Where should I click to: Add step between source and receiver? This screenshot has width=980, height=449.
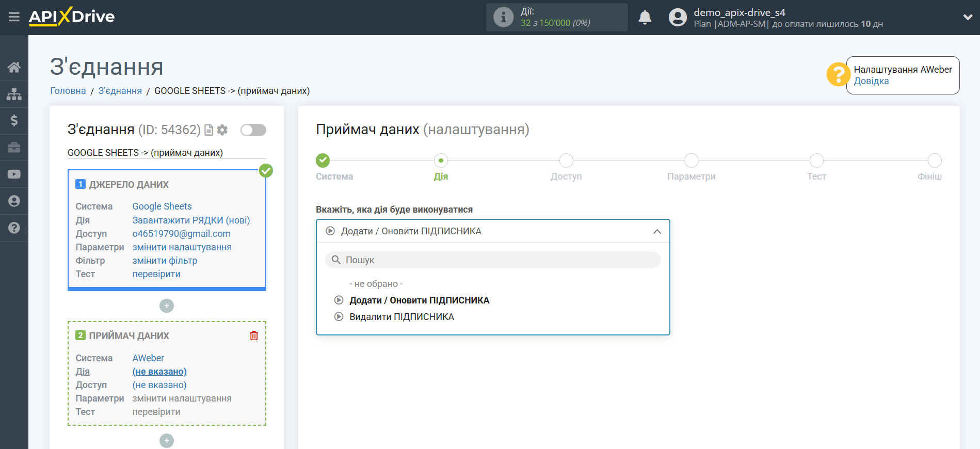click(x=167, y=306)
